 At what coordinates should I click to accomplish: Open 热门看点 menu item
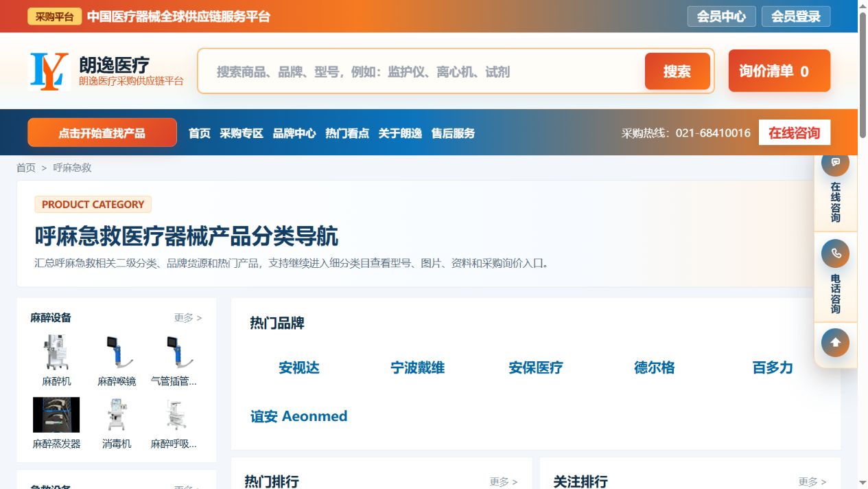(347, 133)
